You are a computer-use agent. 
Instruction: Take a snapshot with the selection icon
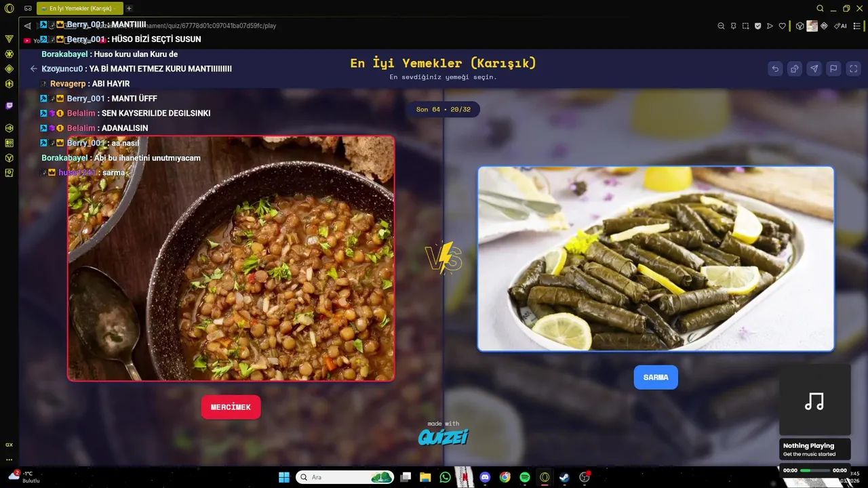745,26
